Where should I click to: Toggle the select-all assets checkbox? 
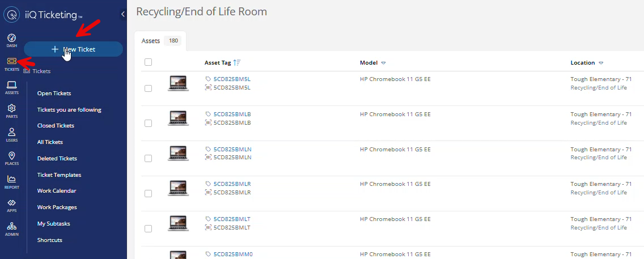[x=149, y=62]
